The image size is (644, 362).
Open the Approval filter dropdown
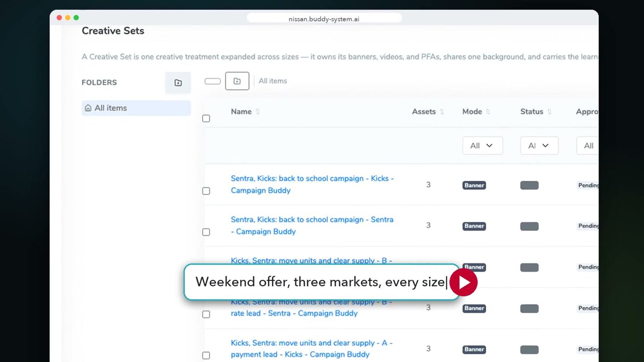click(x=587, y=146)
